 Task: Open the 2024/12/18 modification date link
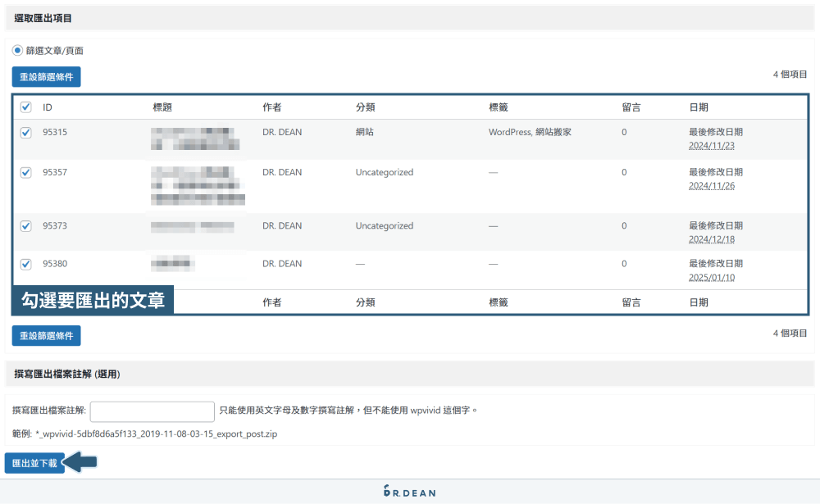pyautogui.click(x=712, y=238)
